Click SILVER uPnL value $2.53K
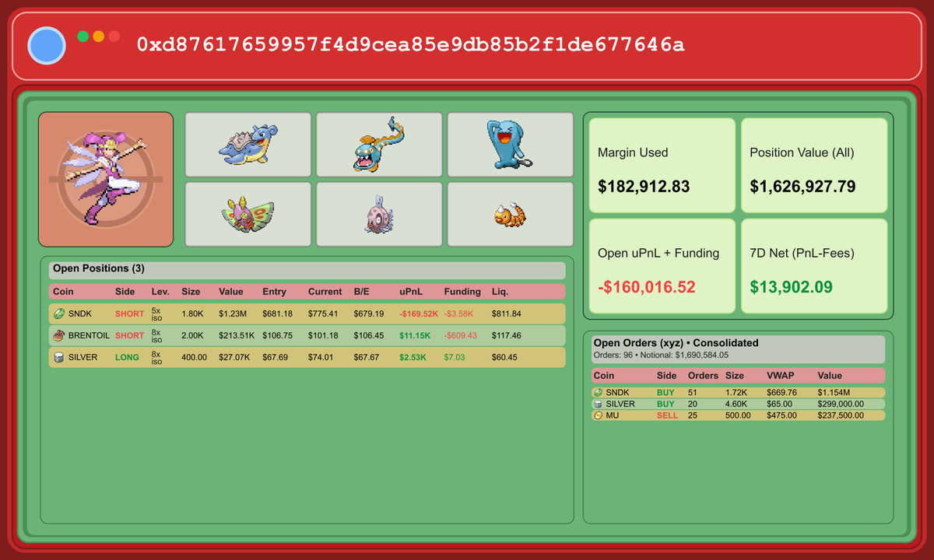The width and height of the screenshot is (934, 560). (412, 357)
